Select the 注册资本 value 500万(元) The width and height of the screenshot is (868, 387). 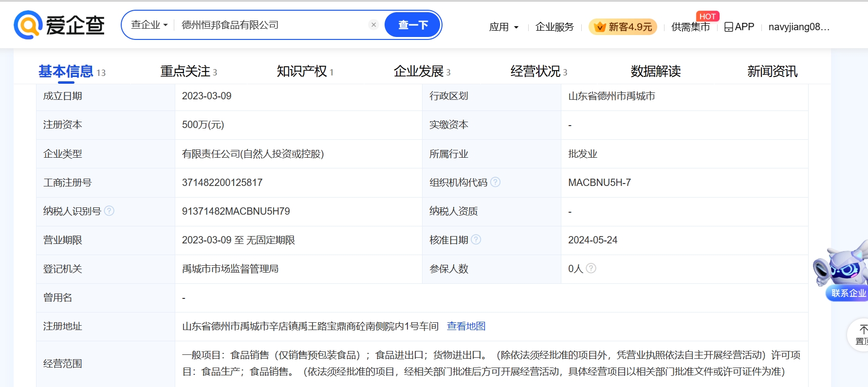[203, 125]
